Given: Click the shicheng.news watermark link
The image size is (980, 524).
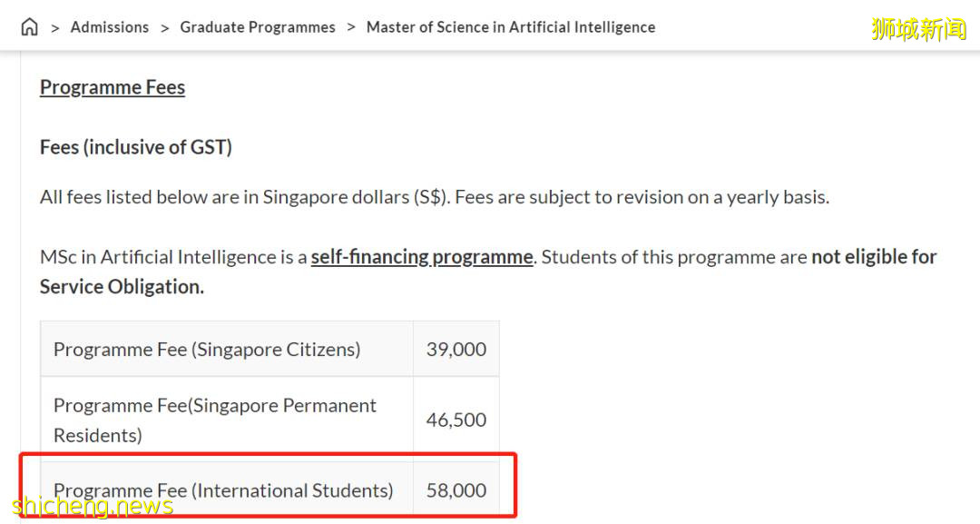Looking at the screenshot, I should coord(93,506).
